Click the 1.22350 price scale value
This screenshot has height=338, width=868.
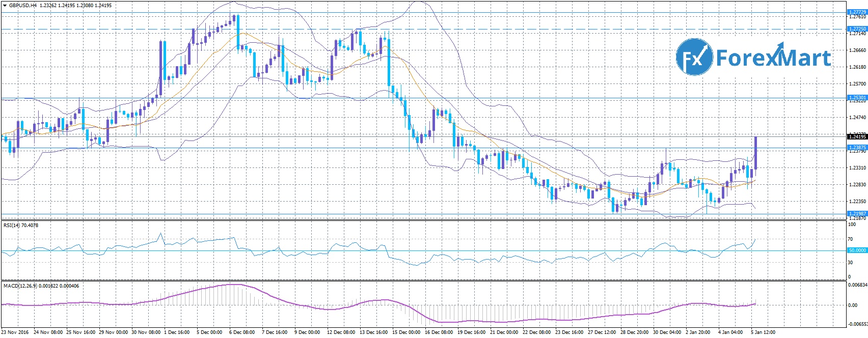(x=857, y=202)
